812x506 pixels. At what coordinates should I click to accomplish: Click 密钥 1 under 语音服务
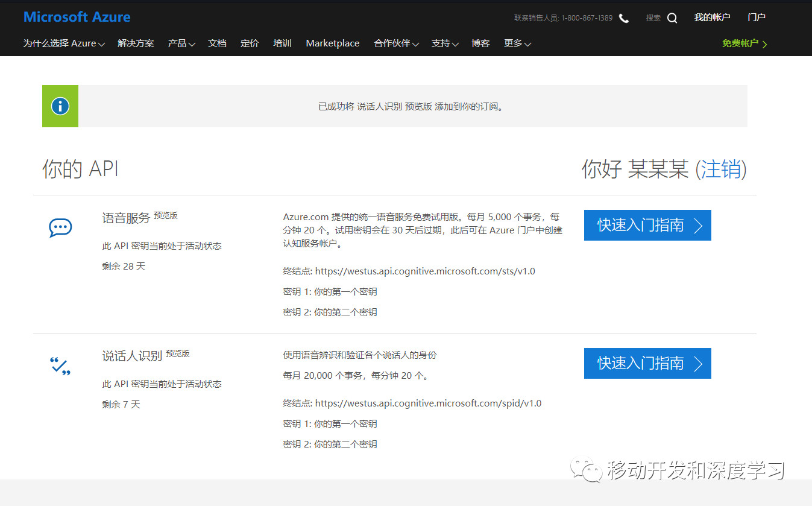(330, 291)
